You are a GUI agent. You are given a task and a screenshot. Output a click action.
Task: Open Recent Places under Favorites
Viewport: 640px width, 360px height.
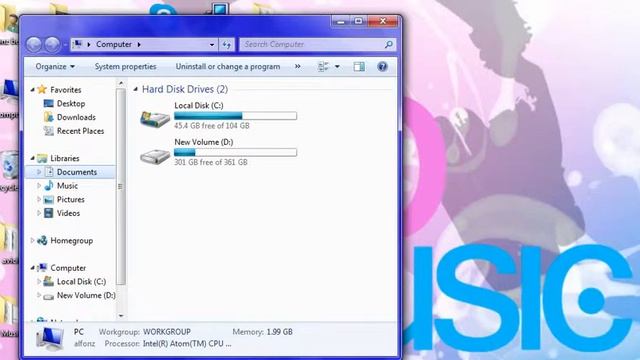(x=80, y=131)
